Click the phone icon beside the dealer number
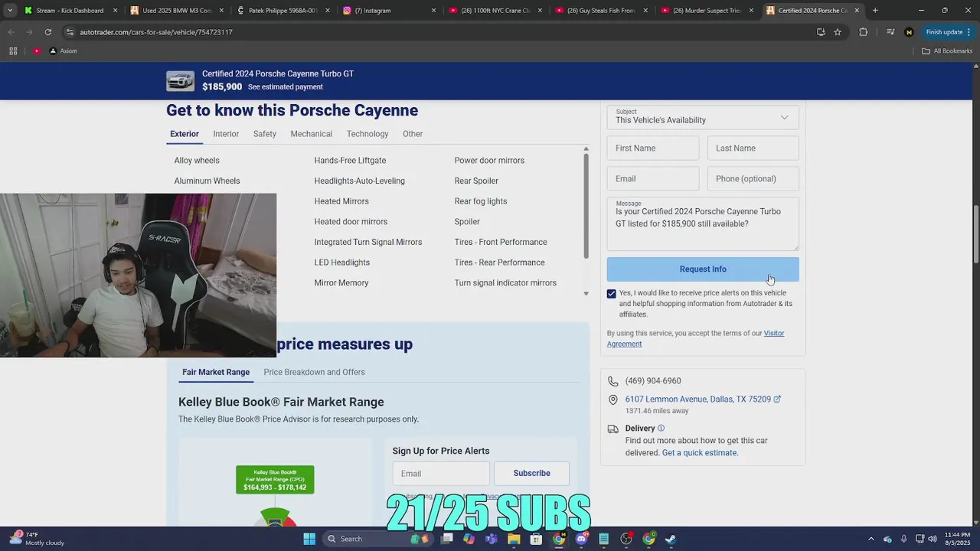 pos(612,381)
